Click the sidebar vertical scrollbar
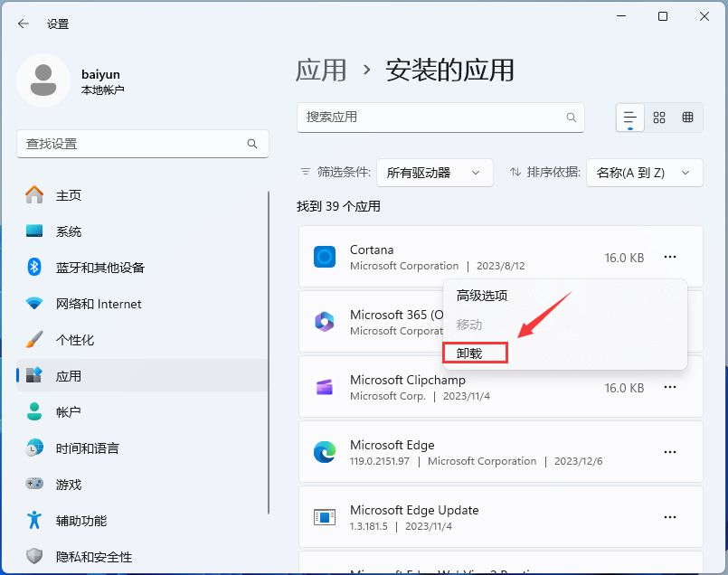 tap(269, 352)
